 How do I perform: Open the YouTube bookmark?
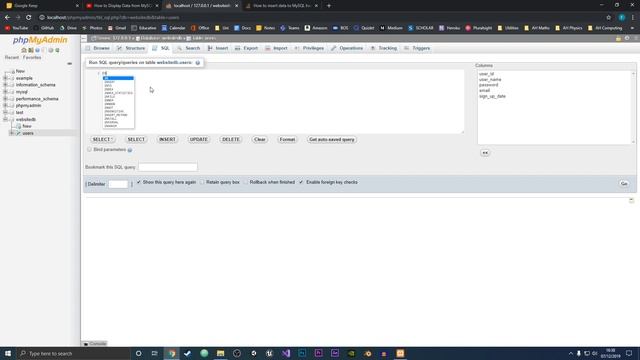[x=16, y=28]
